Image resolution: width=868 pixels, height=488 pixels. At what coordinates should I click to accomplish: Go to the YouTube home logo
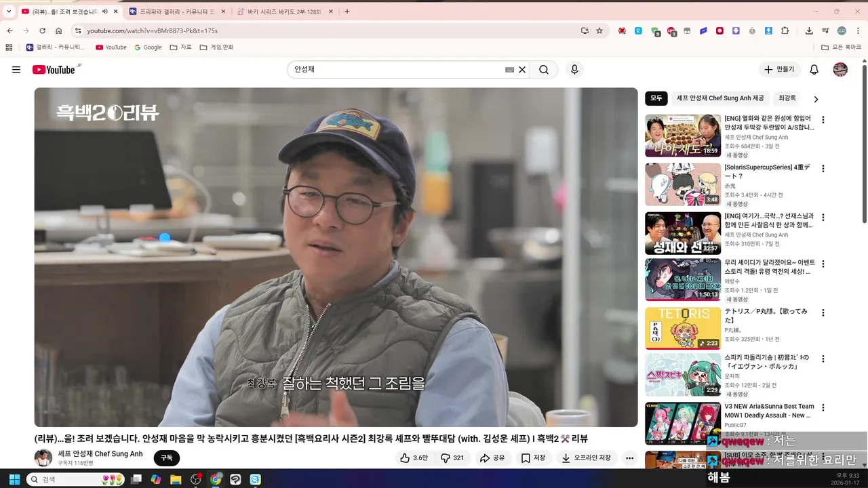(x=54, y=70)
